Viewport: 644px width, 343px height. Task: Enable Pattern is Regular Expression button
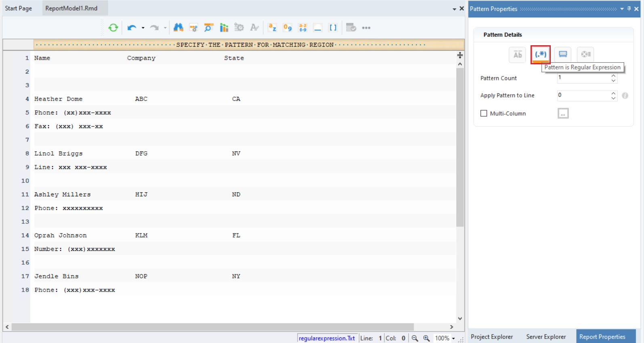[x=540, y=55]
